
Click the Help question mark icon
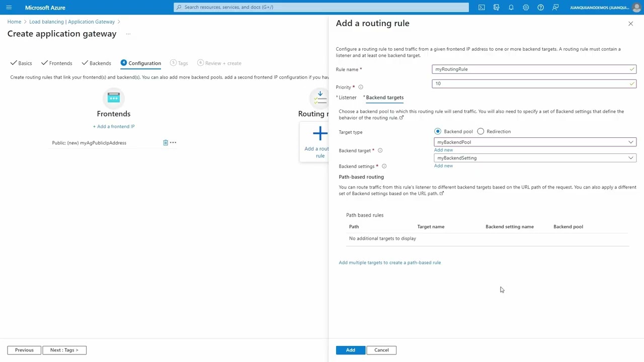540,8
